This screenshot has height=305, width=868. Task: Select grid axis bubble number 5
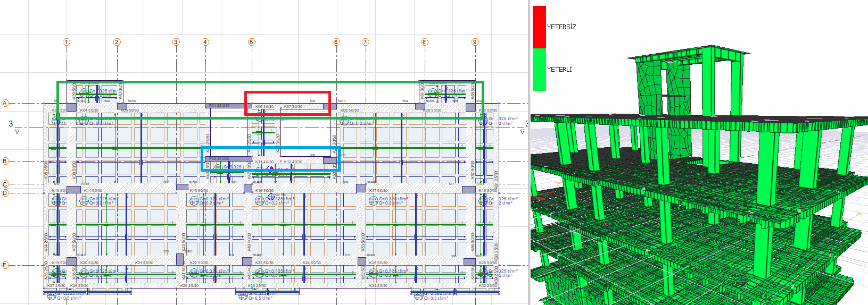(x=251, y=42)
